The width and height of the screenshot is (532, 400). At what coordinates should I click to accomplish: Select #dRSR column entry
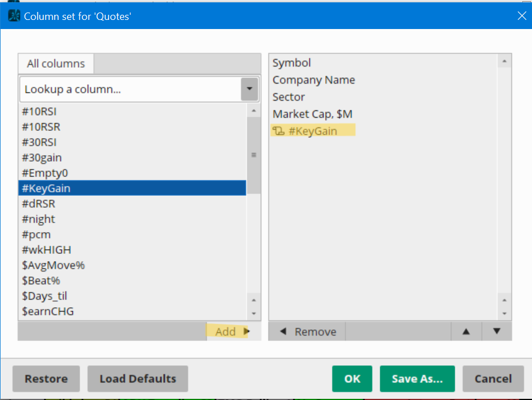132,203
